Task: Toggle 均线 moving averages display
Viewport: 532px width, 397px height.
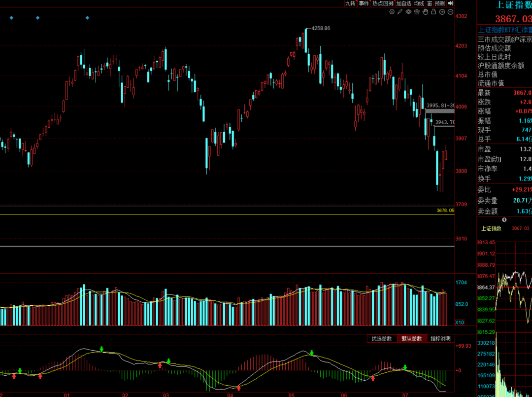Action: [419, 3]
